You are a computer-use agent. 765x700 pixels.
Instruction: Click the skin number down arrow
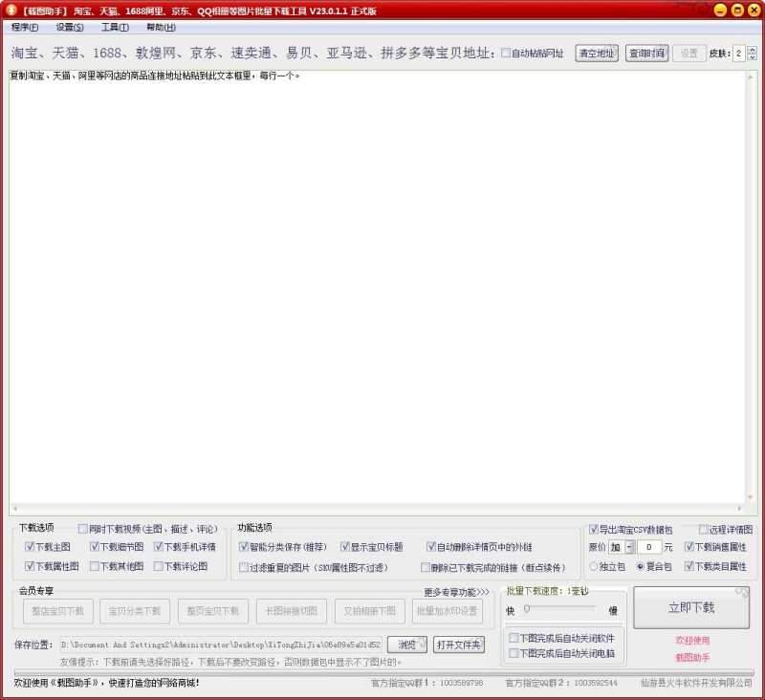point(752,57)
